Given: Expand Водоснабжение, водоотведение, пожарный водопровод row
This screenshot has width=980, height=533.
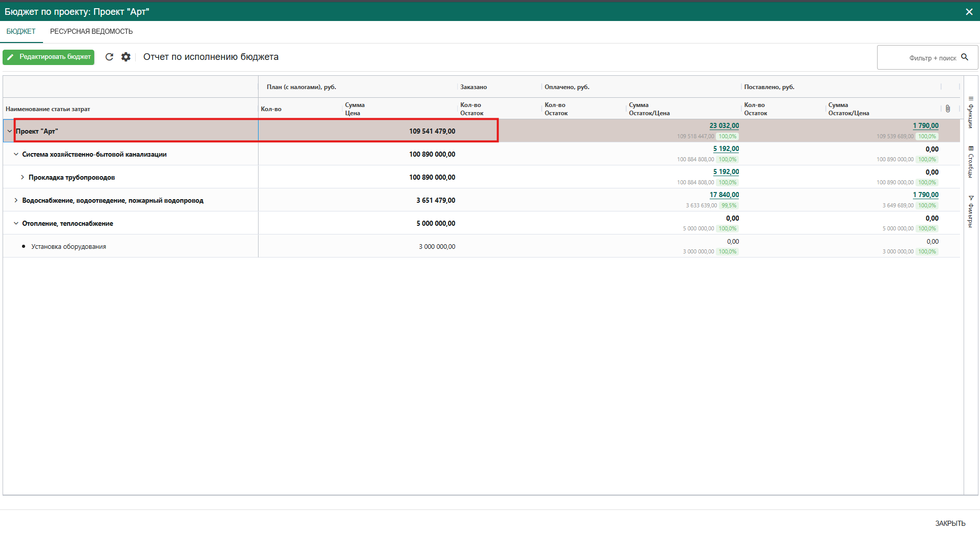Looking at the screenshot, I should pos(16,200).
